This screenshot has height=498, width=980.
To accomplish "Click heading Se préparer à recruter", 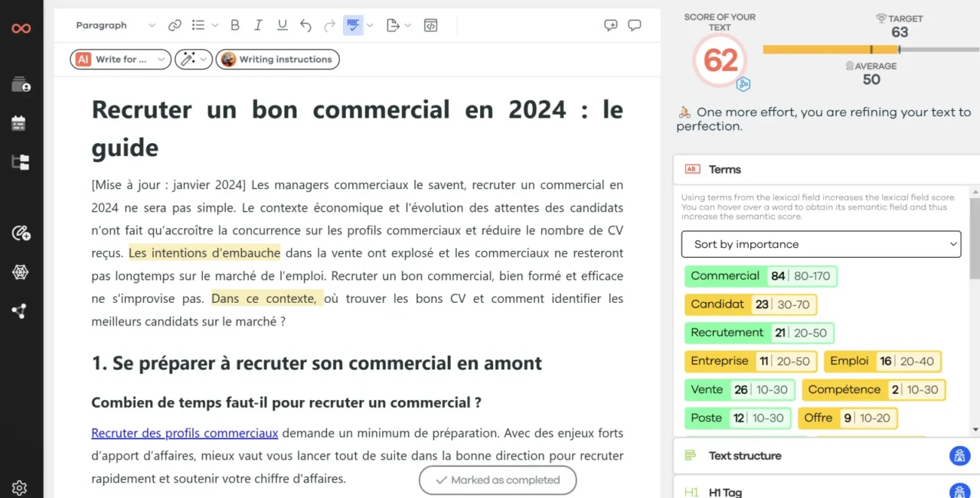I will tap(316, 363).
